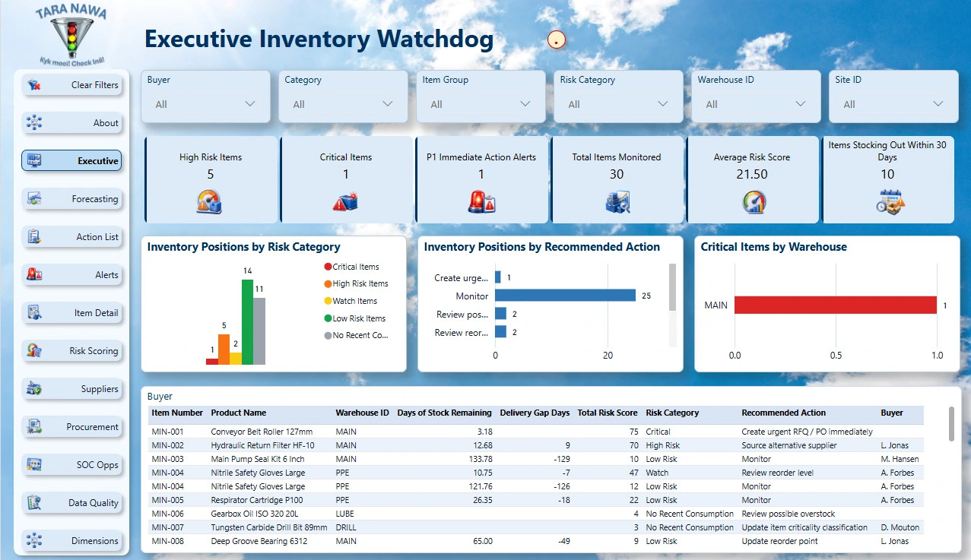
Task: Click Source alternative supplier cell
Action: (x=789, y=445)
